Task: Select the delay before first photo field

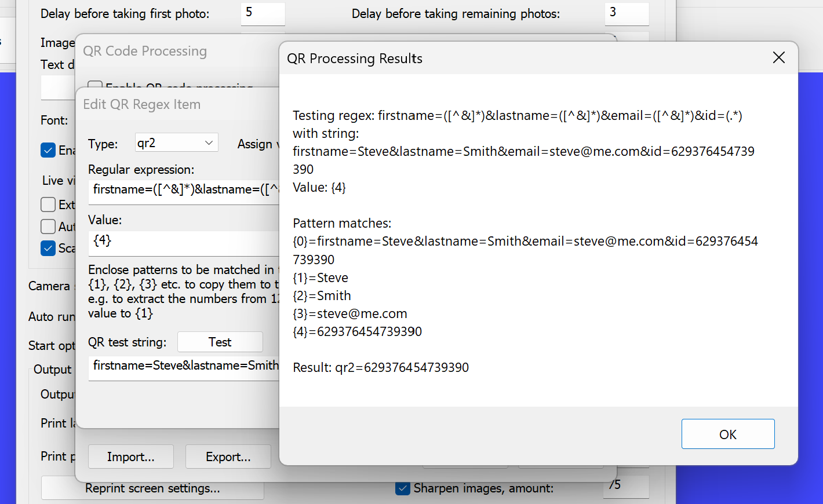Action: (x=263, y=13)
